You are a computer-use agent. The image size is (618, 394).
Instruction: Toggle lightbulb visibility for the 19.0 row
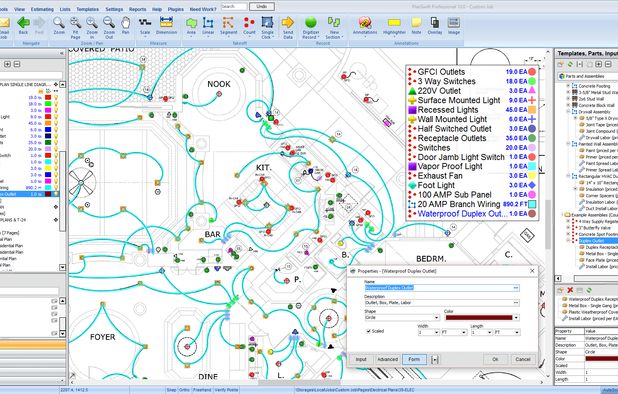click(56, 98)
